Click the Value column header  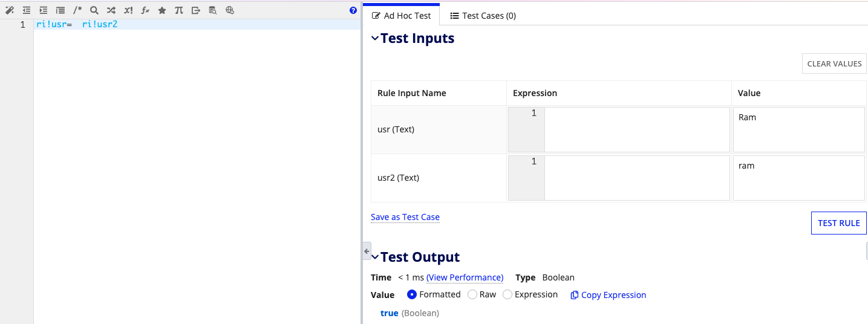click(x=749, y=93)
